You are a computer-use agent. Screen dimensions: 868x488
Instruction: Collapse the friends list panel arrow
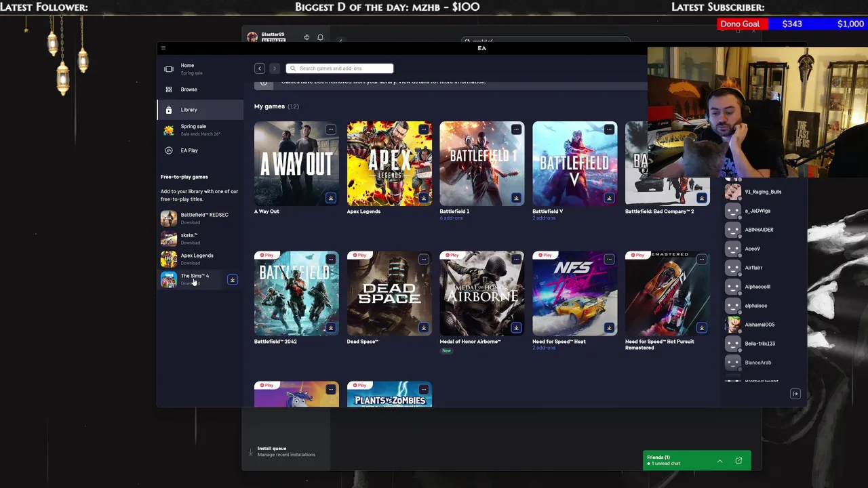pyautogui.click(x=795, y=394)
